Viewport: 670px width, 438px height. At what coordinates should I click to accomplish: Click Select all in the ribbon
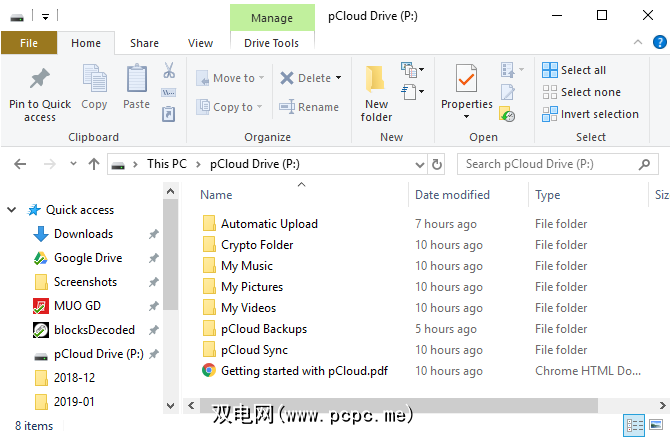(574, 70)
